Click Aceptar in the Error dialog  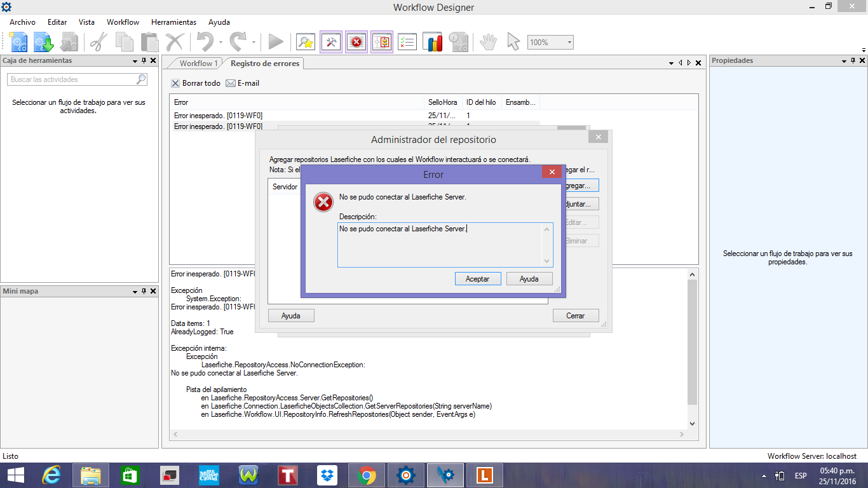[x=478, y=279]
